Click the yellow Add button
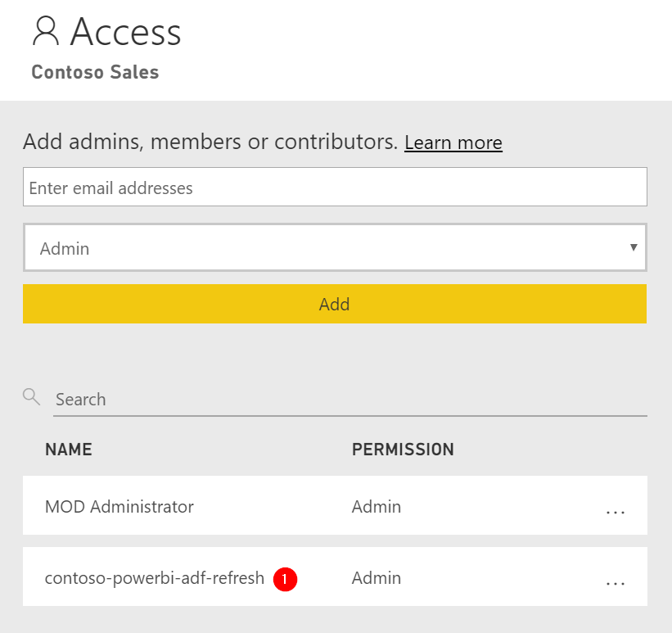 [x=335, y=304]
